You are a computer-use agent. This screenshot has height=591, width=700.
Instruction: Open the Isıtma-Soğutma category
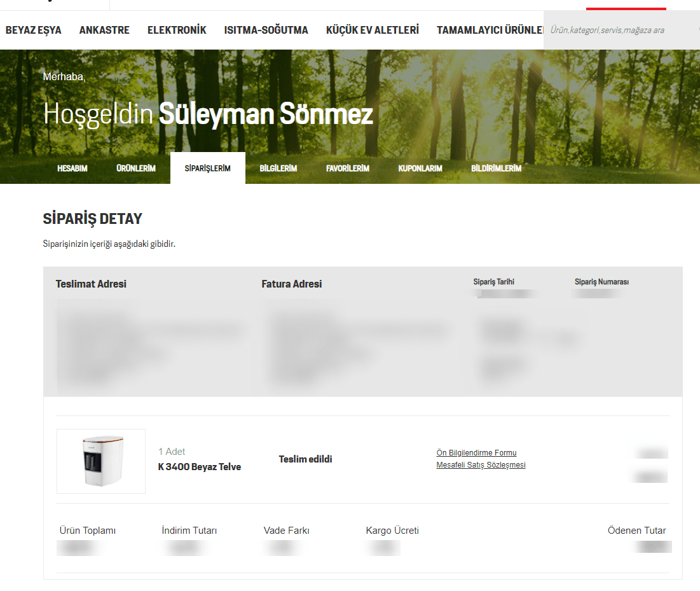coord(266,30)
